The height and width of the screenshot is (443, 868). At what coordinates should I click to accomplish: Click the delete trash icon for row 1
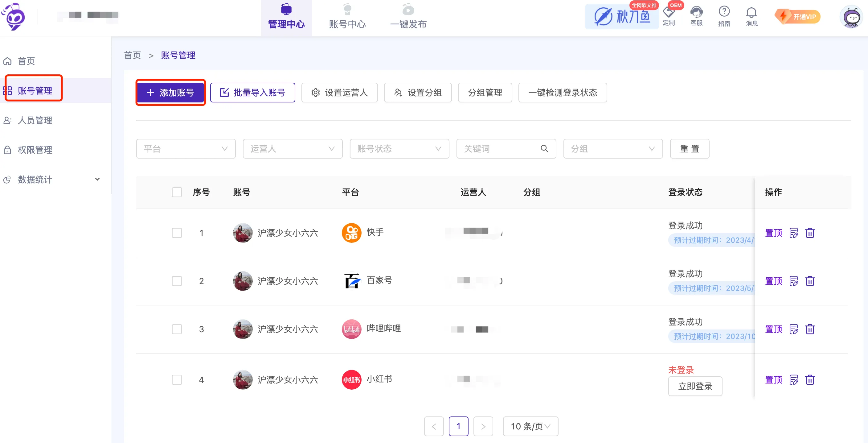(810, 233)
